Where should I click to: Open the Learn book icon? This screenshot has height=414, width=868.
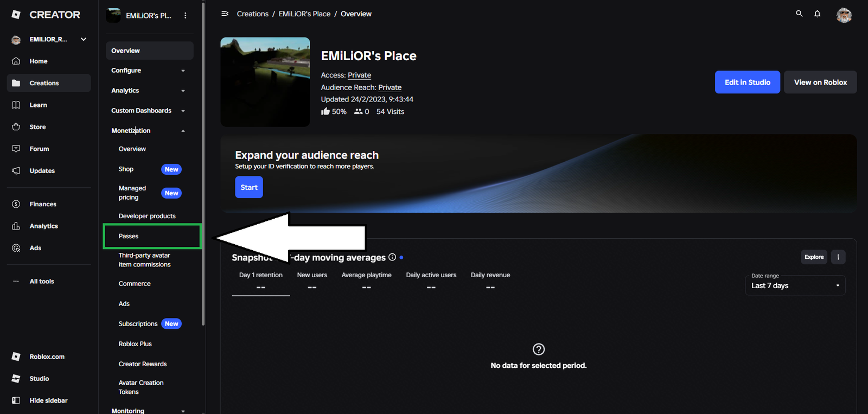click(x=16, y=105)
